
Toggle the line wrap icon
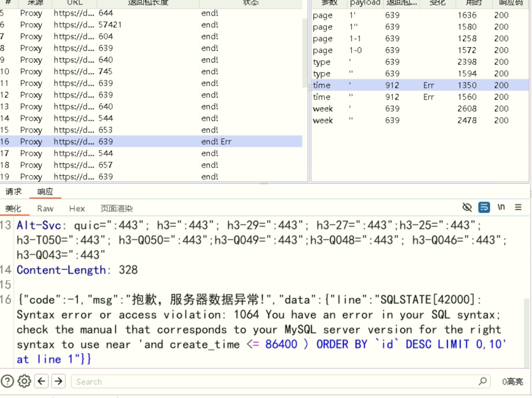click(484, 208)
